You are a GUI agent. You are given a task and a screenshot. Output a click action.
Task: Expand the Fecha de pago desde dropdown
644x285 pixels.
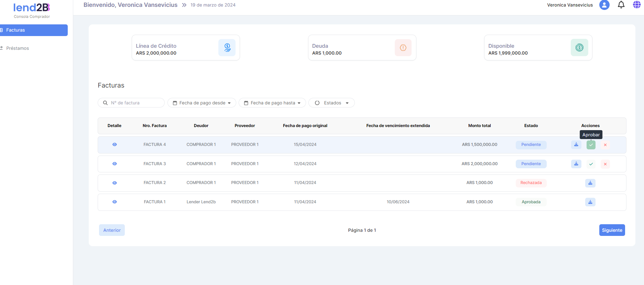[202, 103]
